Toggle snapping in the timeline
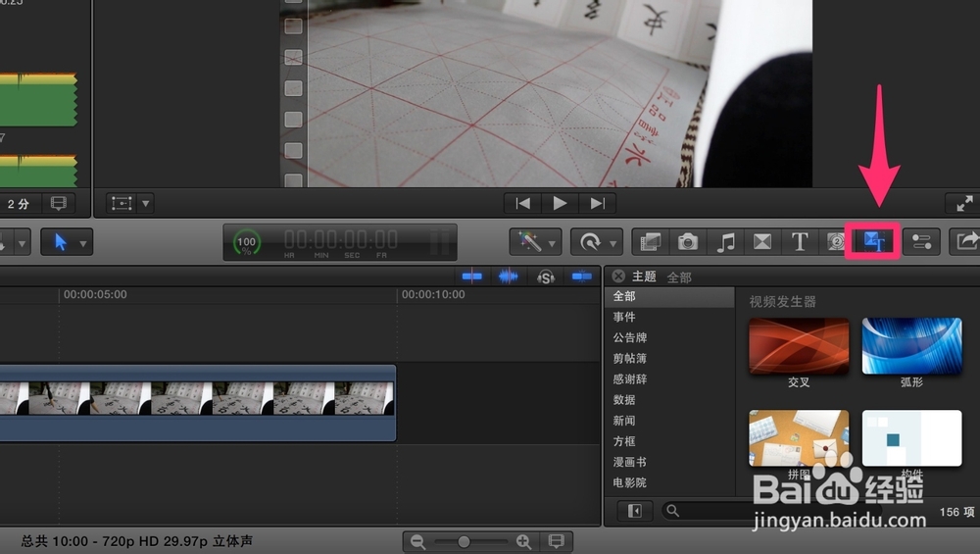The width and height of the screenshot is (980, 554). [x=582, y=277]
